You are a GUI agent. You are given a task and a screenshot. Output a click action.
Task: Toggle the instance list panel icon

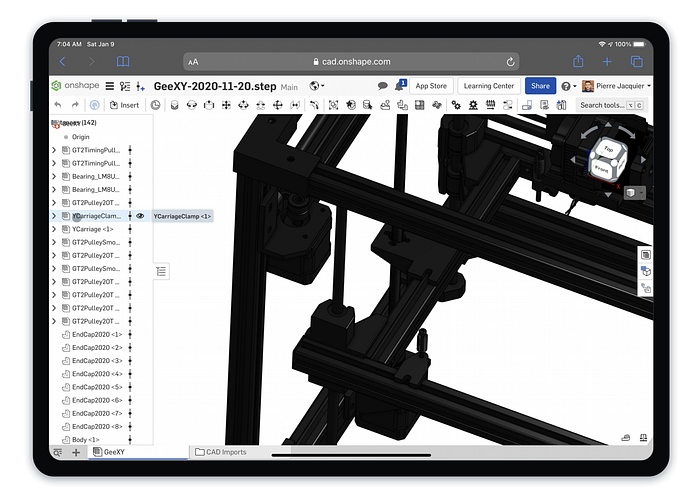(161, 271)
